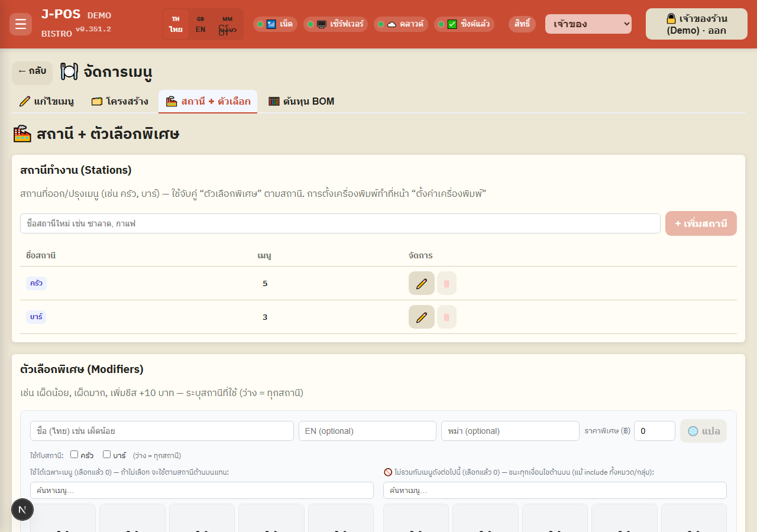The image size is (757, 532).
Task: Focus the menu search under ไม่รวมกับเมนู
Action: [x=555, y=490]
